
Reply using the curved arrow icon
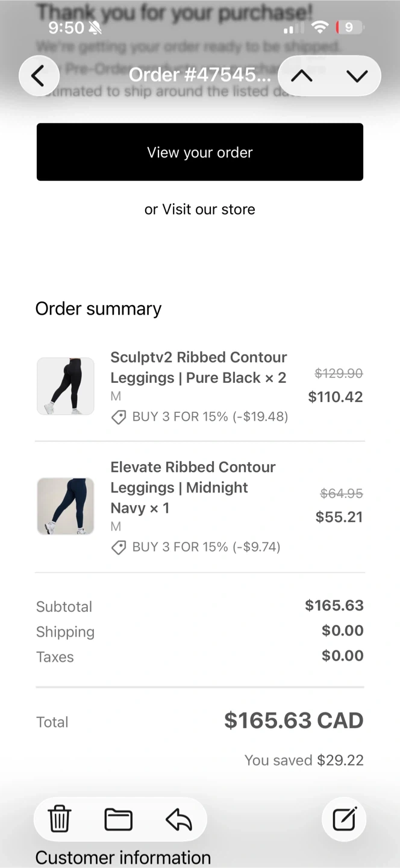click(x=178, y=819)
